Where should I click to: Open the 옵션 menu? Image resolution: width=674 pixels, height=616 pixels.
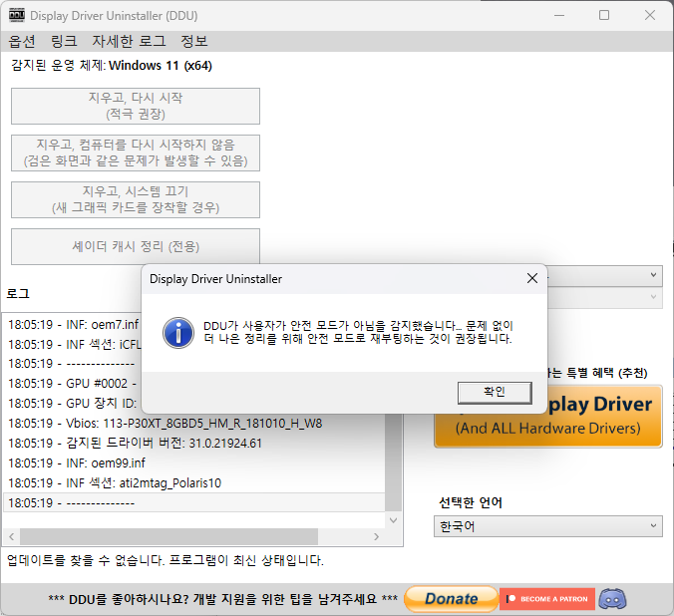pos(22,41)
